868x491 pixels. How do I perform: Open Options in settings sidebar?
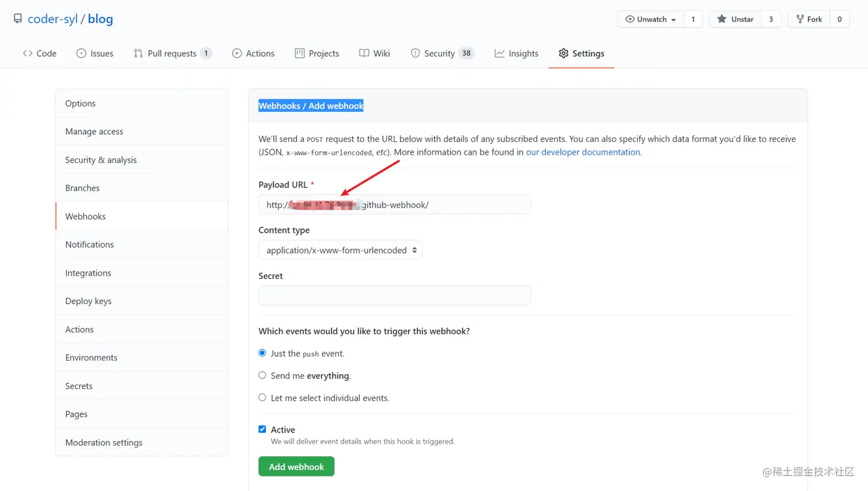pyautogui.click(x=142, y=103)
